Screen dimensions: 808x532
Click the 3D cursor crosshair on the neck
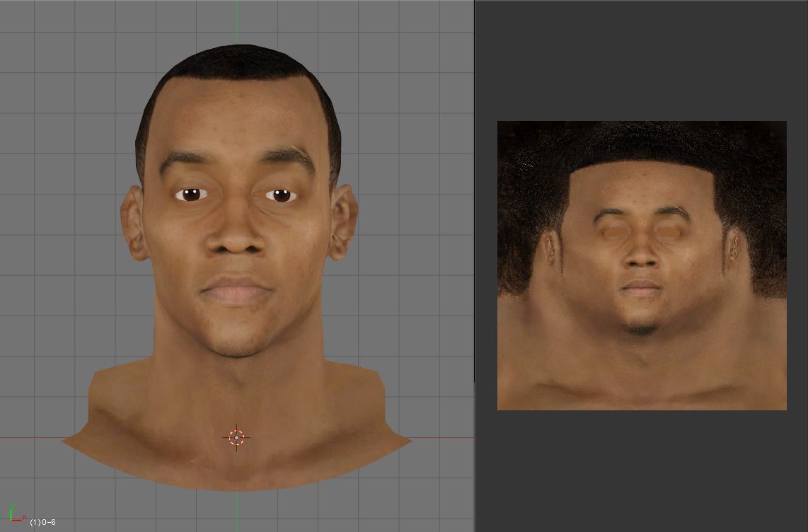(x=236, y=437)
